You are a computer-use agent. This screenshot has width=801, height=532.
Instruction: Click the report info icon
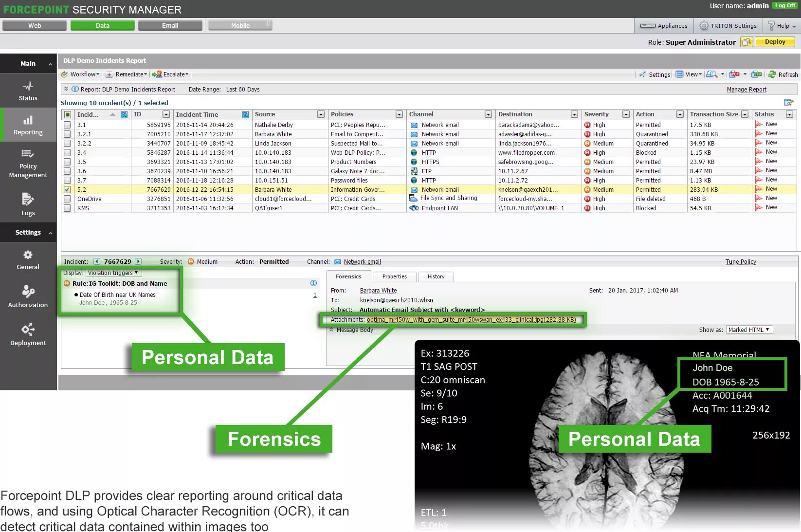click(x=75, y=89)
